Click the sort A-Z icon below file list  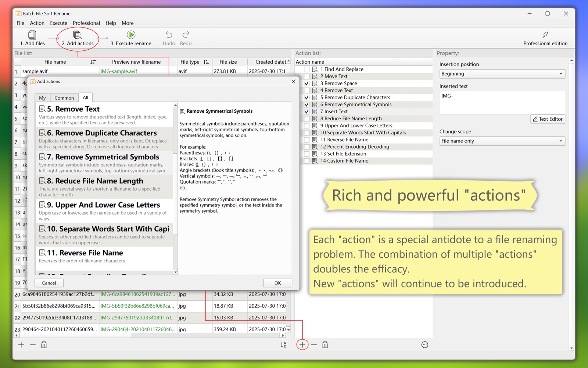283,345
